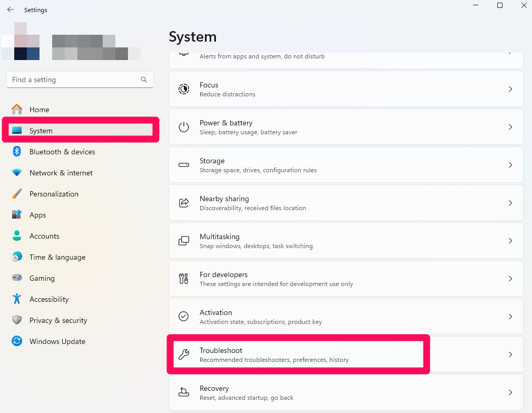Open Personalization section

(81, 193)
